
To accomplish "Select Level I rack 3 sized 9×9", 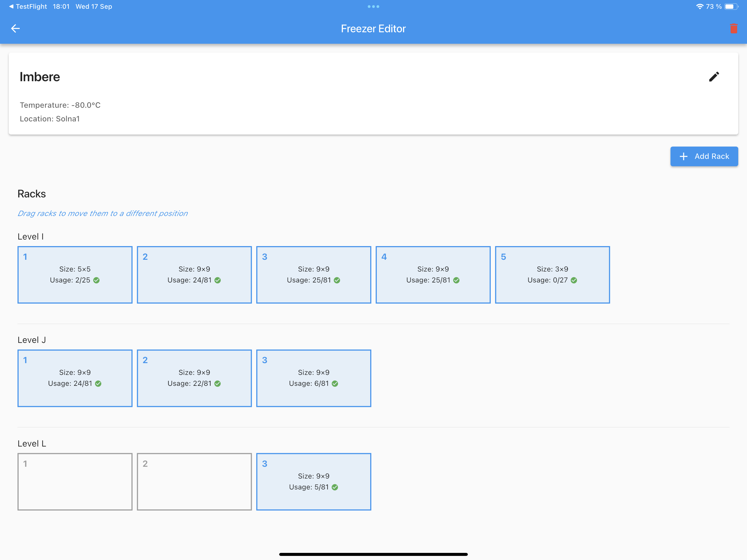I will (313, 275).
